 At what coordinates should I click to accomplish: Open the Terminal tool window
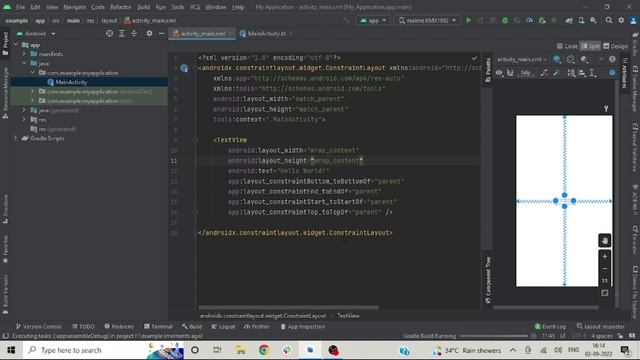click(158, 327)
